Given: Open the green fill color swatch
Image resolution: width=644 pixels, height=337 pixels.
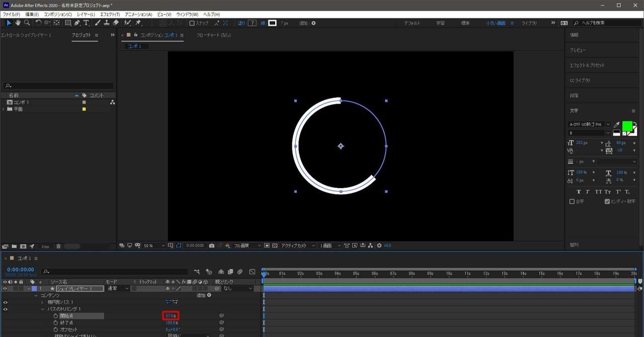Looking at the screenshot, I should point(627,126).
